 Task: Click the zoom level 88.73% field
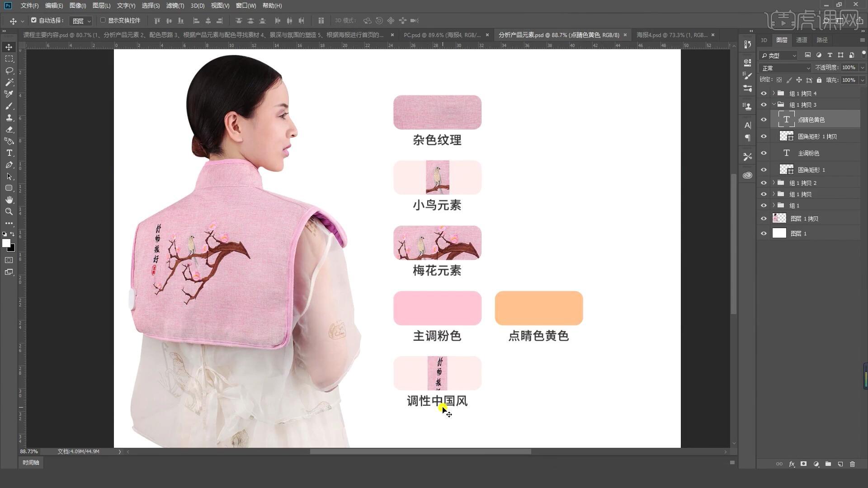(29, 451)
